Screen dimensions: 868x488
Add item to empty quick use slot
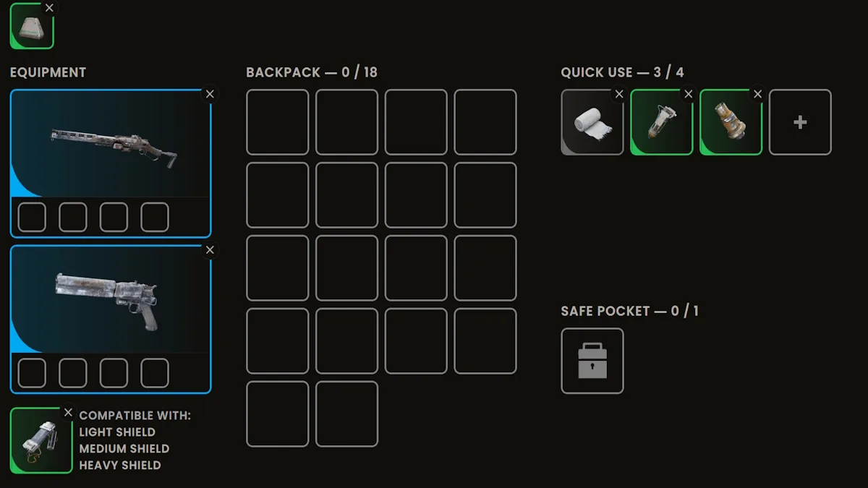(800, 122)
